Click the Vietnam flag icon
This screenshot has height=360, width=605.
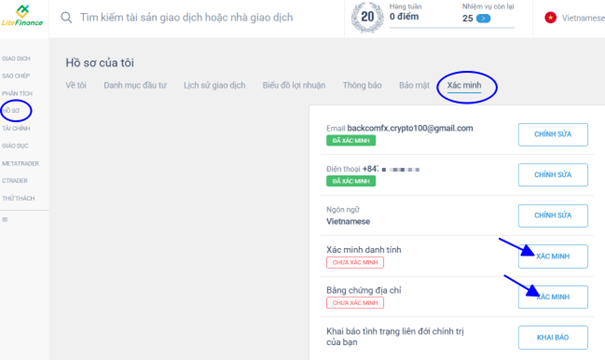550,18
